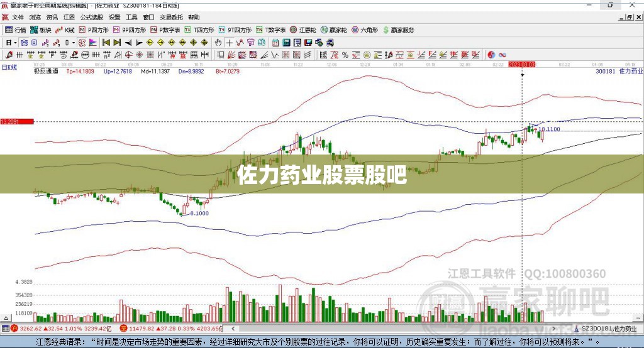Image resolution: width=644 pixels, height=348 pixels.
Task: Click the small rectangle drawing tool
Action: [221, 55]
